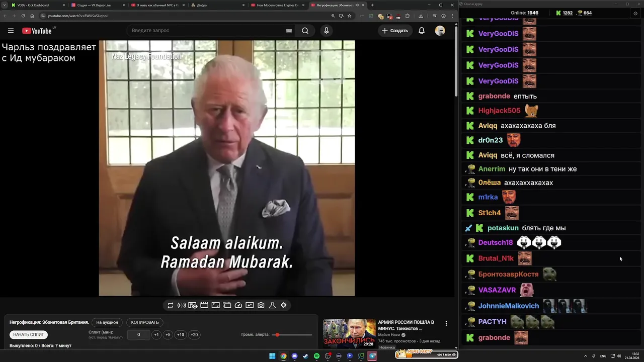Click split minutes input field
The height and width of the screenshot is (362, 644).
coord(138,335)
